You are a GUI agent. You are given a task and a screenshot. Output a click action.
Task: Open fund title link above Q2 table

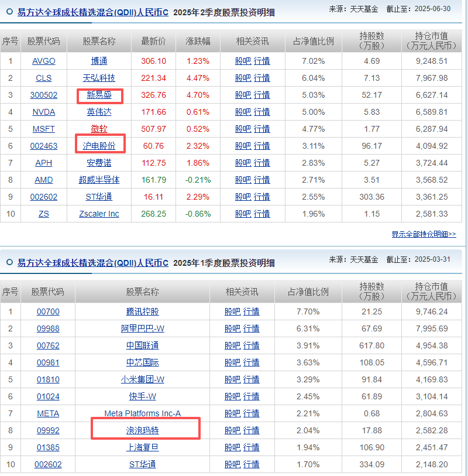point(93,12)
